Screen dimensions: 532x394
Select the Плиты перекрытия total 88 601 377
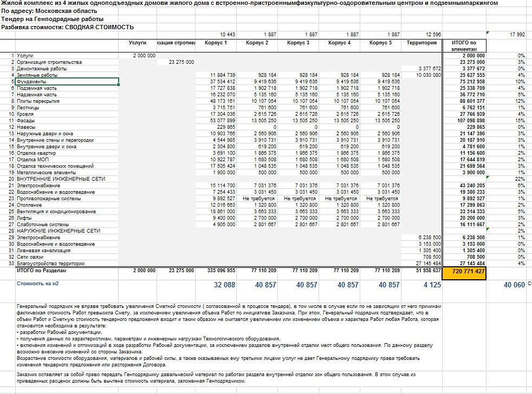click(472, 101)
